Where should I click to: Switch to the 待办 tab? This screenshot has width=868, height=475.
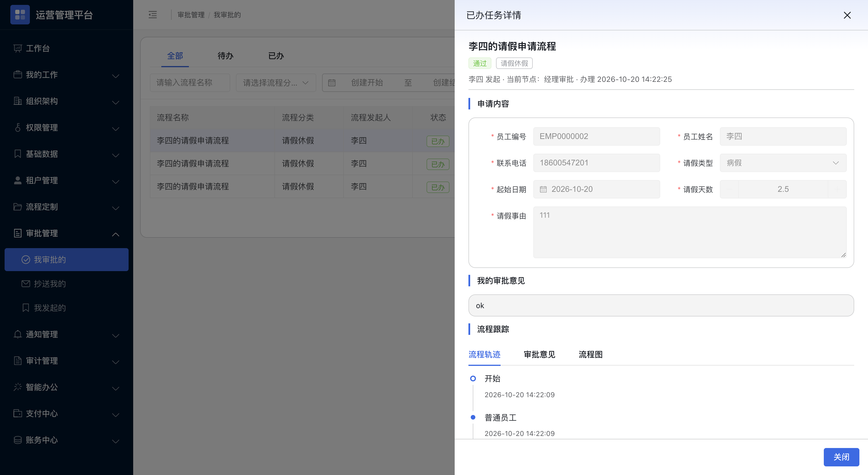225,56
